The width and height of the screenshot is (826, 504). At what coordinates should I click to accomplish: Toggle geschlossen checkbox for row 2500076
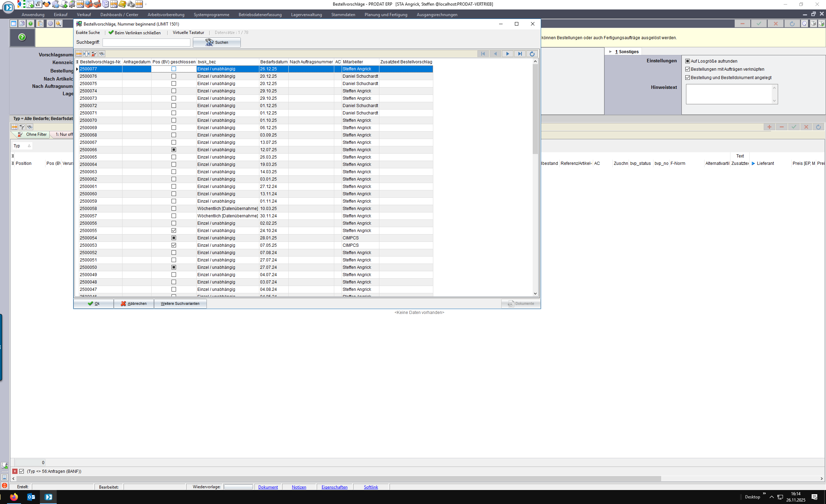[x=174, y=76]
